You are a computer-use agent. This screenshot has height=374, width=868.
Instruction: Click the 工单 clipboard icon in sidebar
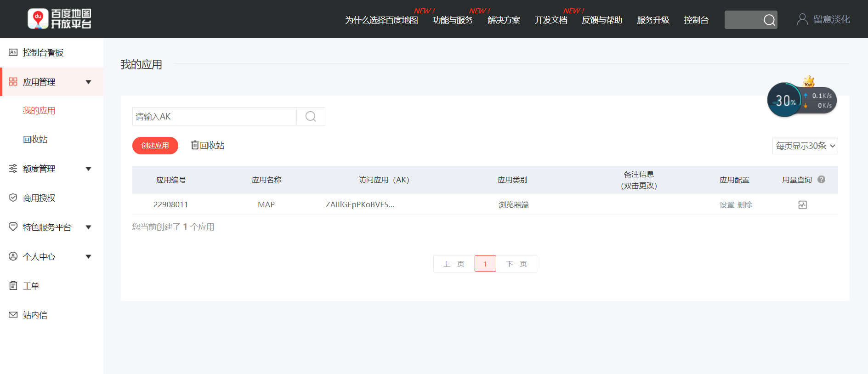tap(13, 286)
